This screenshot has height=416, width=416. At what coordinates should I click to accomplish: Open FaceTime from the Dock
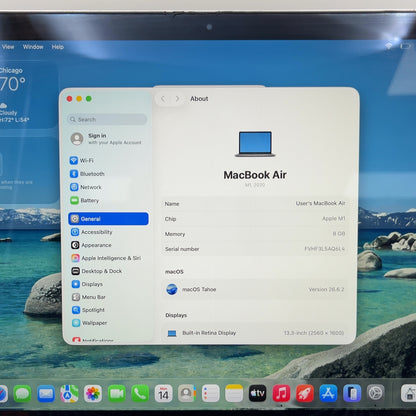coord(117,394)
